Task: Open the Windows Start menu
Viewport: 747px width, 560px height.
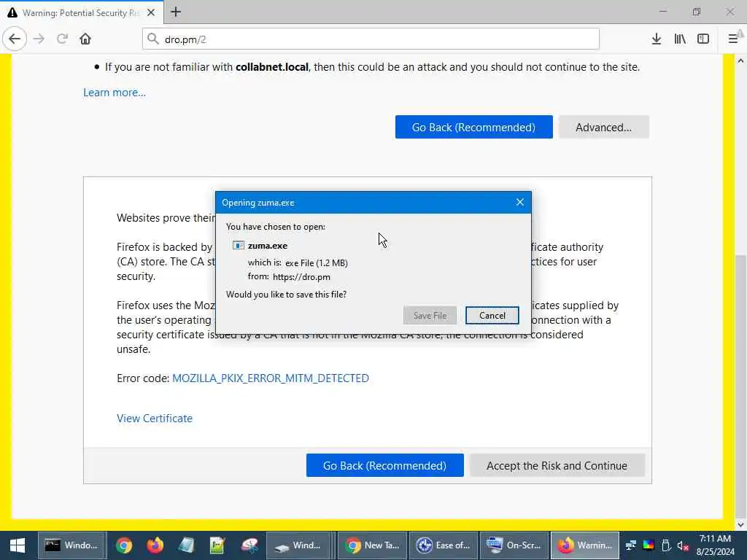Action: [x=18, y=545]
